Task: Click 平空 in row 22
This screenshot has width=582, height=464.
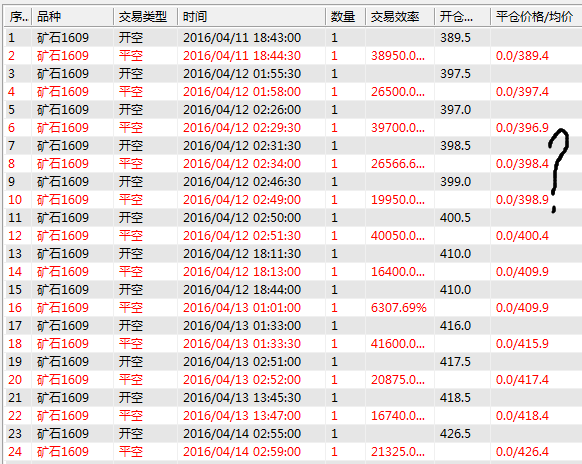Action: click(131, 416)
